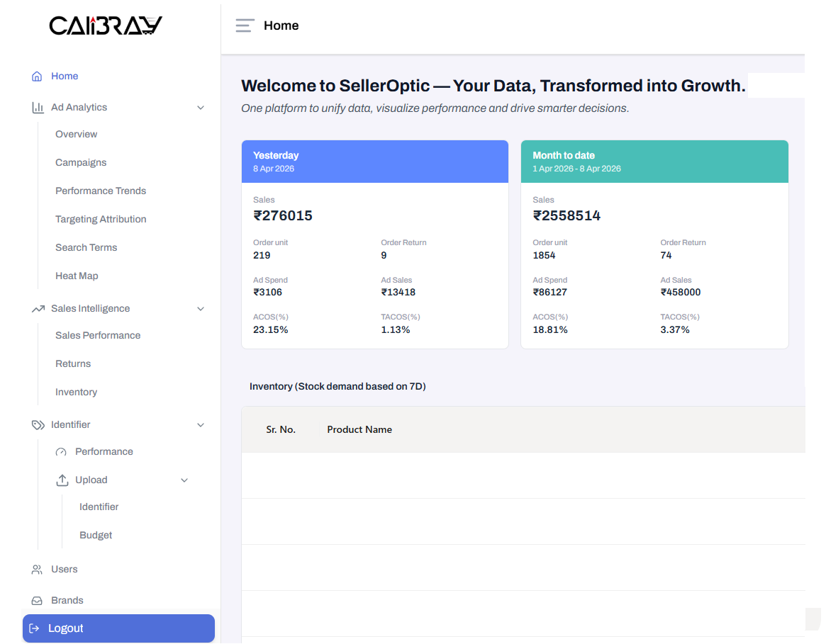Select Budget under Upload
The width and height of the screenshot is (826, 644).
coord(96,535)
